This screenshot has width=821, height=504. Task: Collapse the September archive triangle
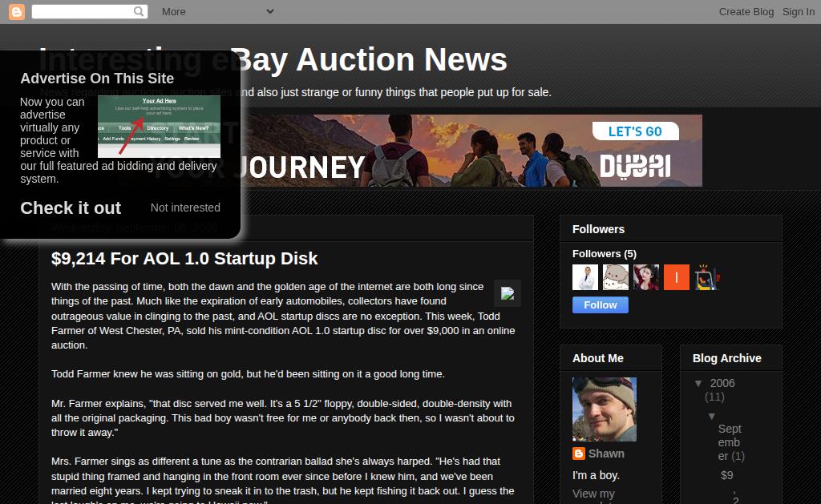(x=712, y=417)
